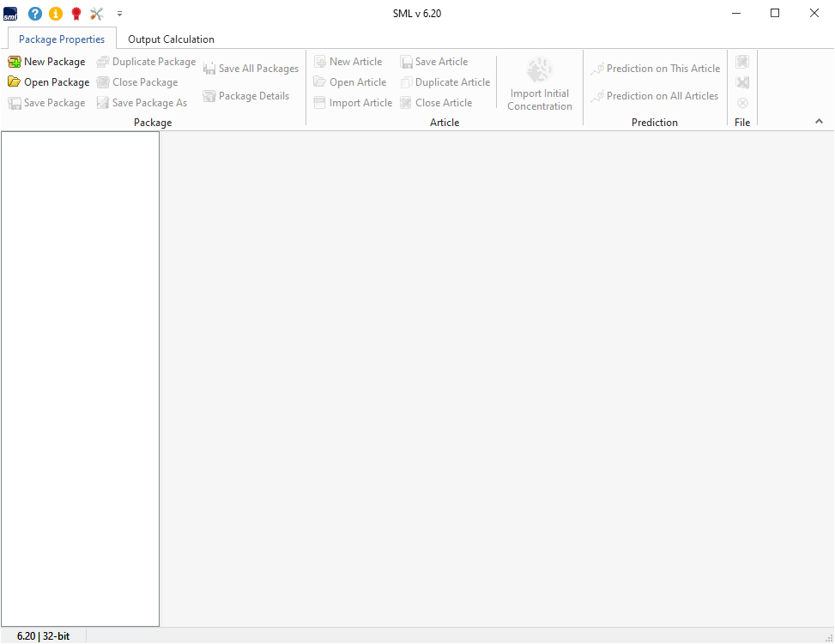Image resolution: width=835 pixels, height=644 pixels.
Task: Collapse the ribbon using the chevron
Action: 819,122
